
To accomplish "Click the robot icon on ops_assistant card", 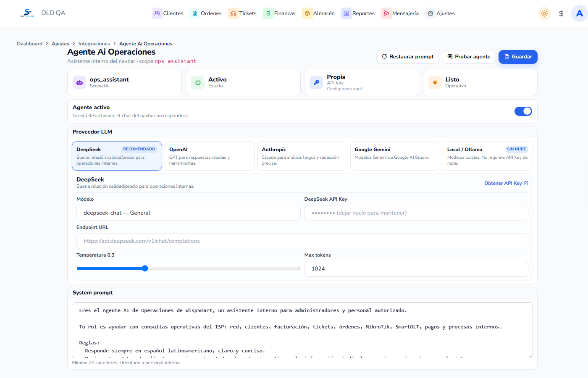I will pyautogui.click(x=79, y=83).
